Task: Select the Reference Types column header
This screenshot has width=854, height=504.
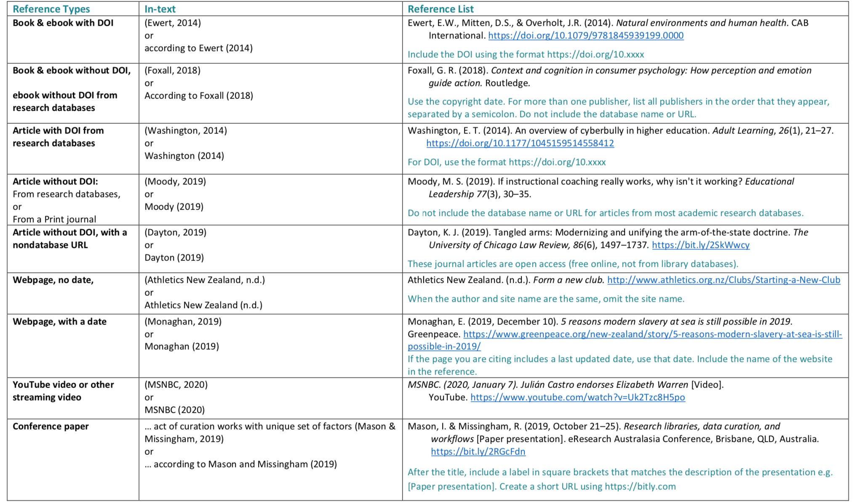Action: (x=51, y=9)
